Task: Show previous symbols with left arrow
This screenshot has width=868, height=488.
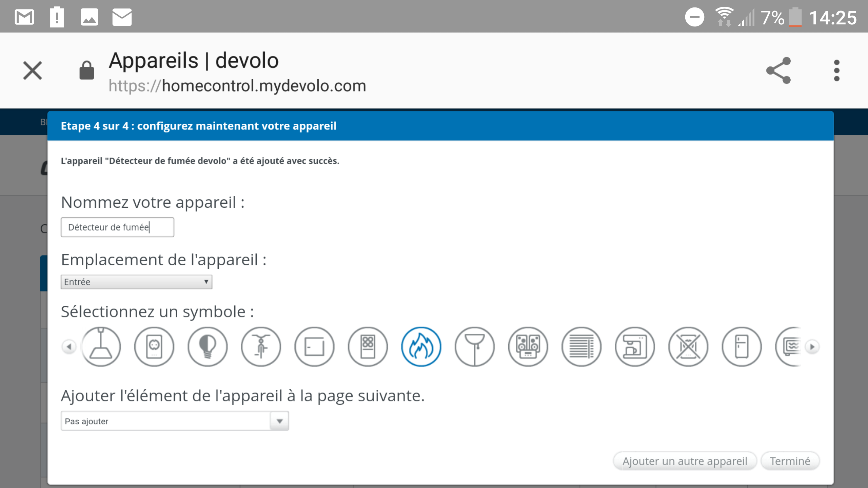Action: 69,347
